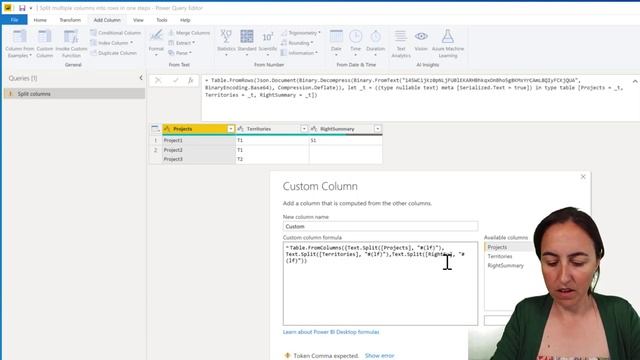
Task: Click the New column name field
Action: [x=380, y=227]
